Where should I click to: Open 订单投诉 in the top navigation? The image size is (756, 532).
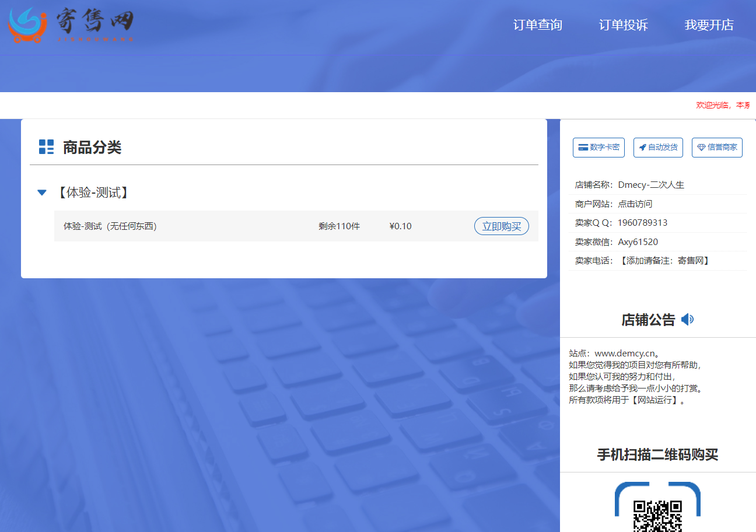click(x=624, y=25)
